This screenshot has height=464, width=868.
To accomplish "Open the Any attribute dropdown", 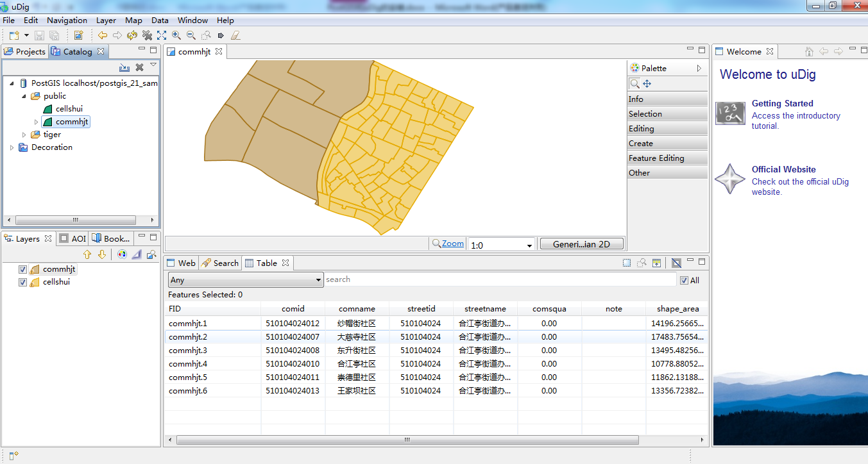I will coord(246,280).
